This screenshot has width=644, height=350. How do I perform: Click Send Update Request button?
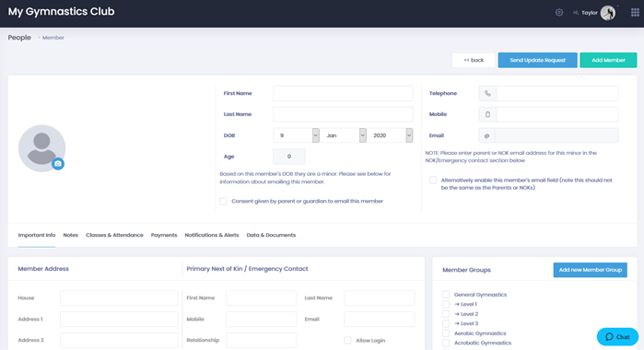coord(538,60)
